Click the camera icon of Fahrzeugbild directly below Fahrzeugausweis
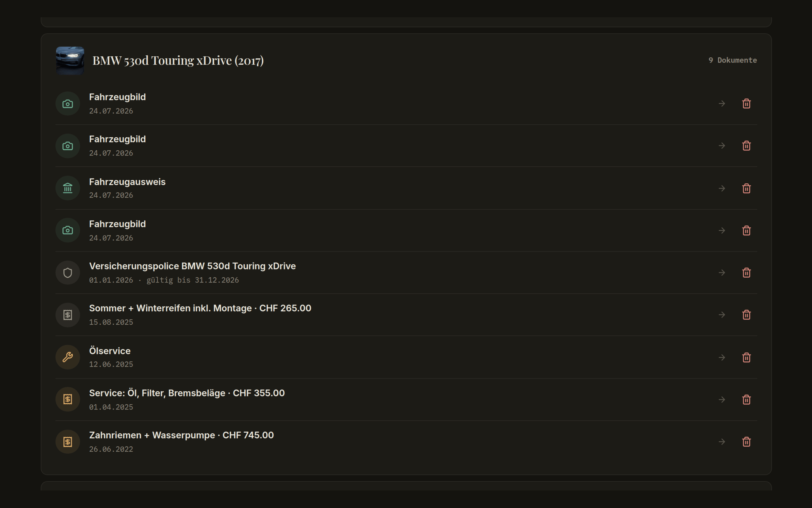 68,230
